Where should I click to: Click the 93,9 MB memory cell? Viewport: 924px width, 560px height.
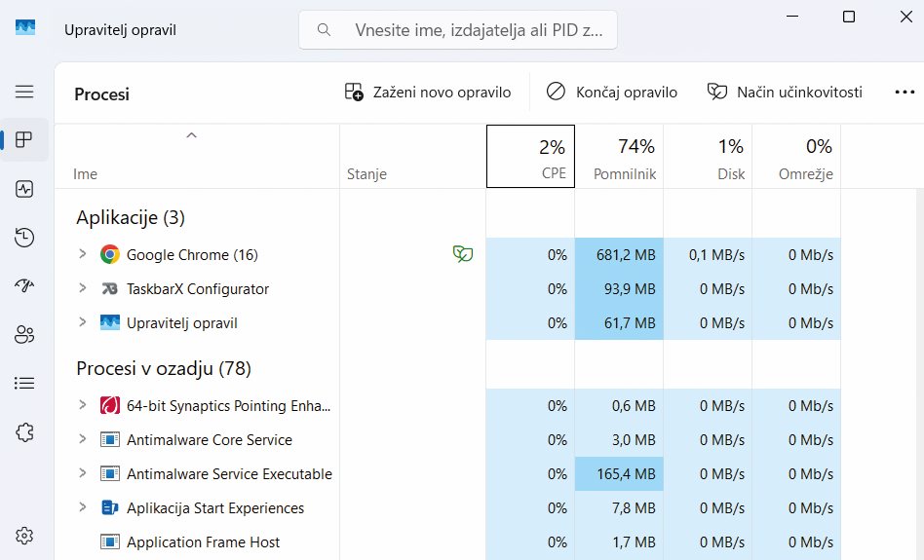pyautogui.click(x=619, y=289)
